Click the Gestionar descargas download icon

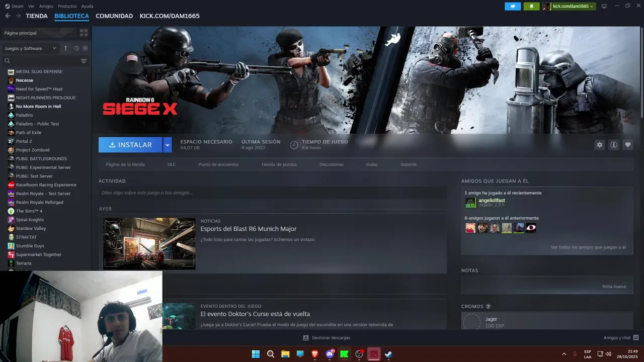[x=305, y=338]
